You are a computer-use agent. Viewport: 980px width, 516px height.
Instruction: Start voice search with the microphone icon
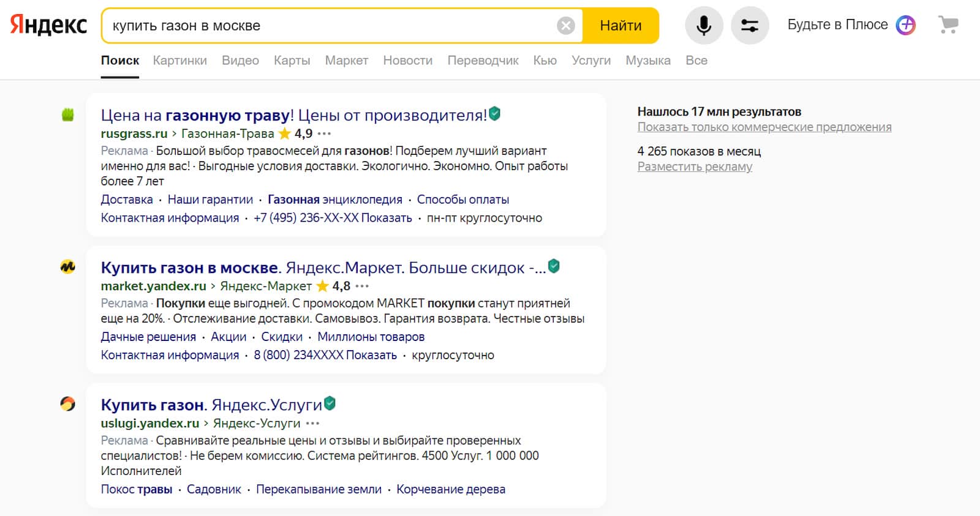[704, 25]
